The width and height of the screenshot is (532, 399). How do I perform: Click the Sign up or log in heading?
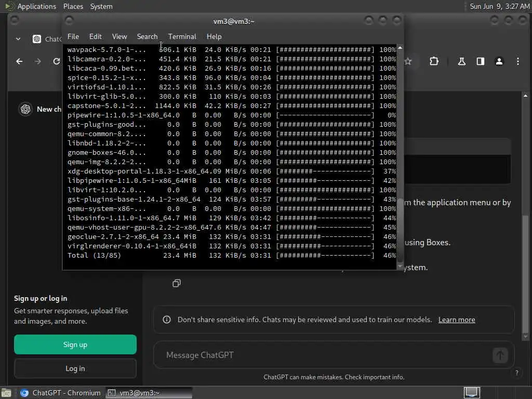coord(41,299)
